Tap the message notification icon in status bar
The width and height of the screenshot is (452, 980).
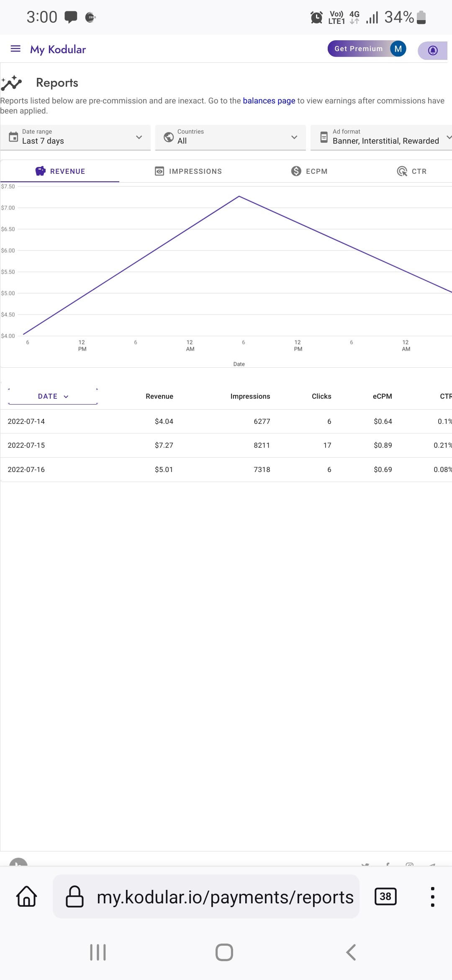[71, 17]
